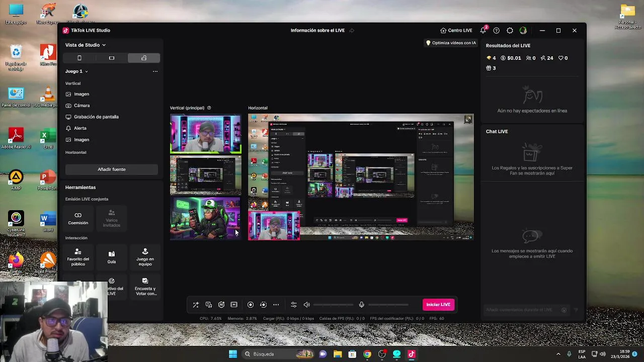Click the media and music icon
This screenshot has height=362, width=644.
pos(209,305)
